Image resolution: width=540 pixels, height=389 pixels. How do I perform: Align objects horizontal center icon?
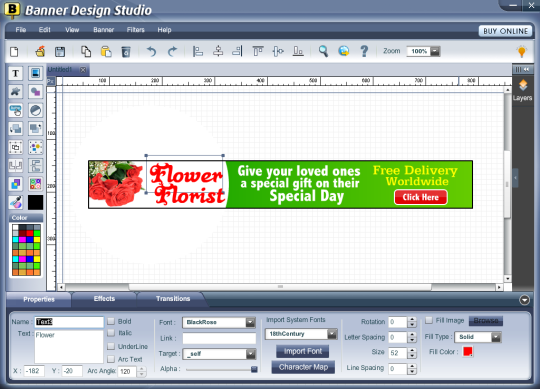coord(218,51)
